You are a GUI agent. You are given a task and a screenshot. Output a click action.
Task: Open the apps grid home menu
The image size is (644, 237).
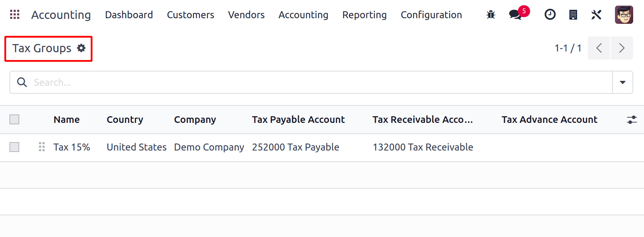point(15,15)
